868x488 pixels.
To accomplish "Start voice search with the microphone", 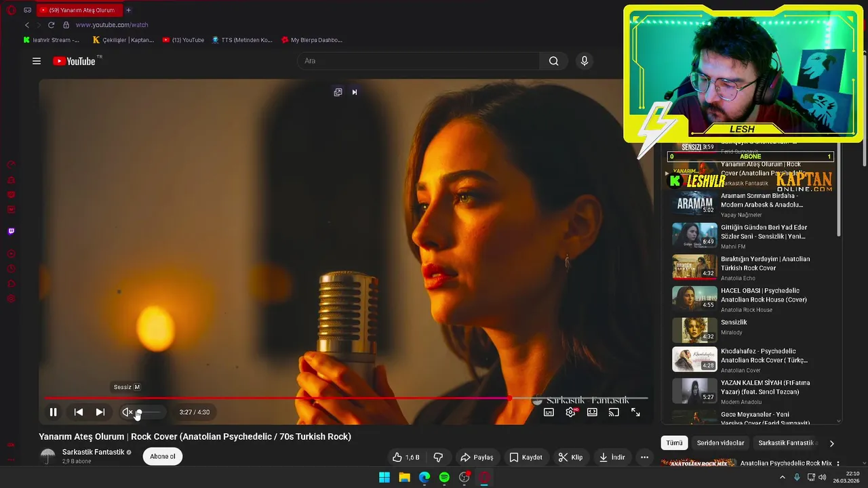I will 585,61.
